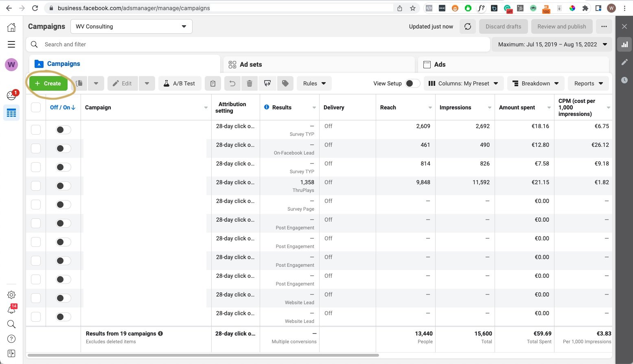633x364 pixels.
Task: Open notifications bell in left sidebar
Action: point(11,310)
